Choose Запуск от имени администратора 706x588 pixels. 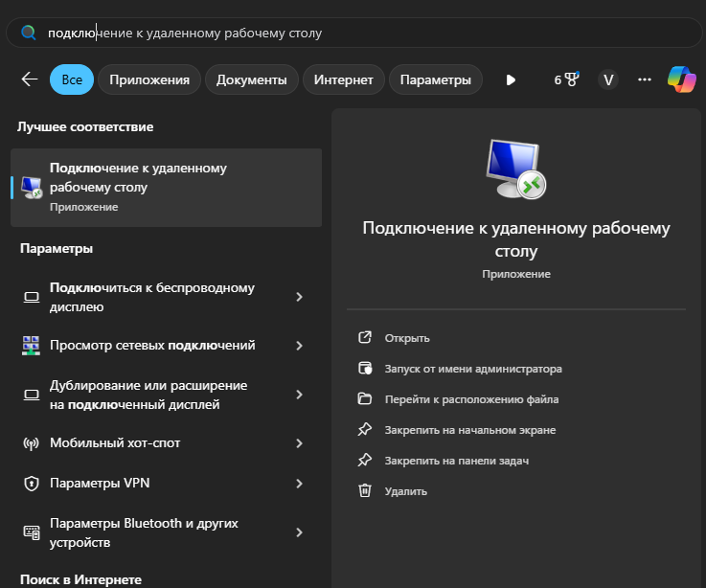pyautogui.click(x=473, y=369)
